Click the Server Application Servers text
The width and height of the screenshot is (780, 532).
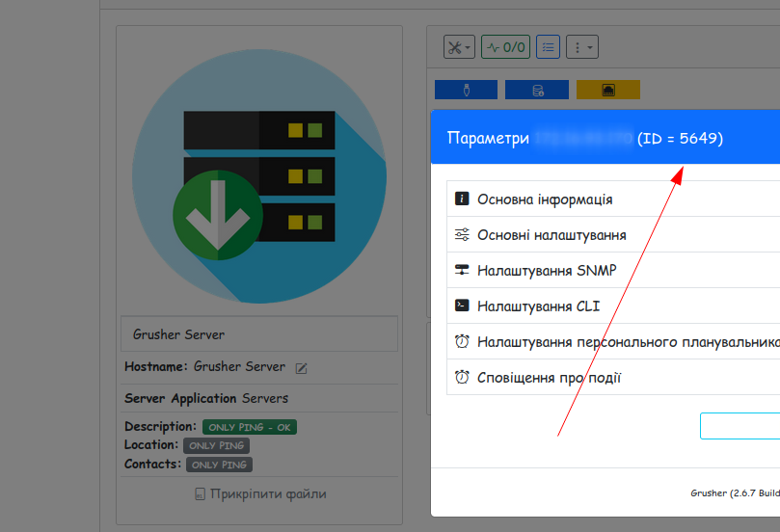pos(206,398)
